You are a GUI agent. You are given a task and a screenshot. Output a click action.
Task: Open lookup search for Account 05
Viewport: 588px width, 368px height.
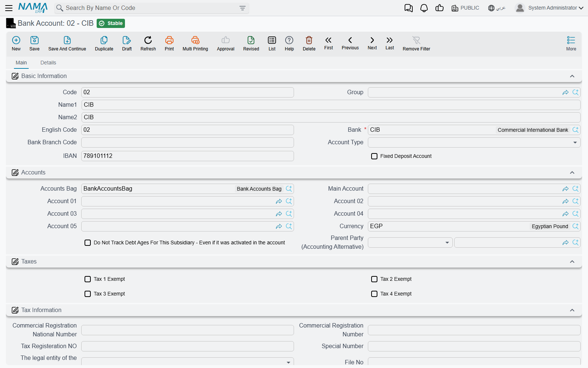289,226
